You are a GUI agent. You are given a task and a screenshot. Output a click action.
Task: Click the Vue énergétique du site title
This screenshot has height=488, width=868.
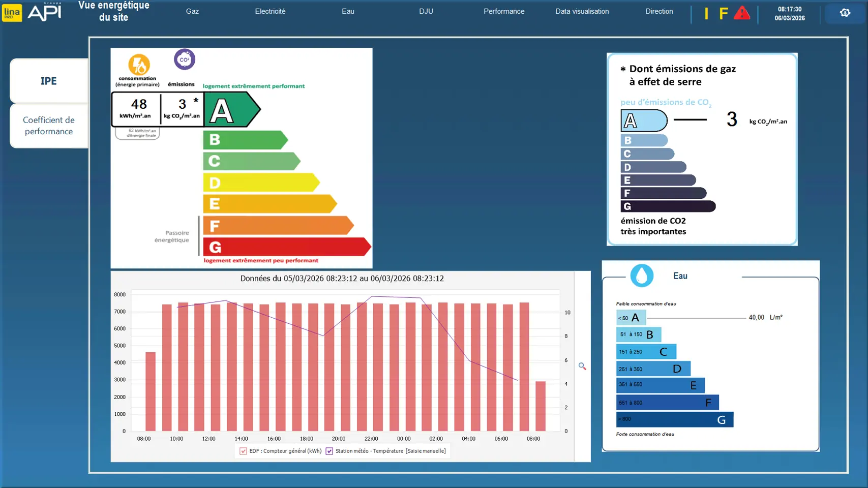114,11
